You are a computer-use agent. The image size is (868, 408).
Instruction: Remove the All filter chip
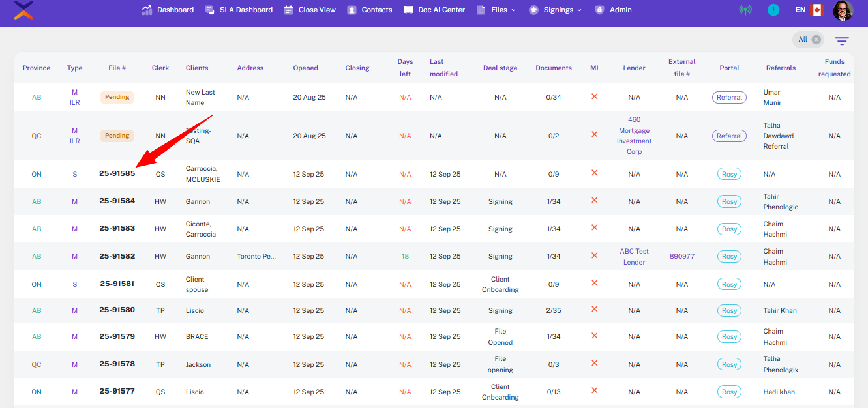[816, 40]
